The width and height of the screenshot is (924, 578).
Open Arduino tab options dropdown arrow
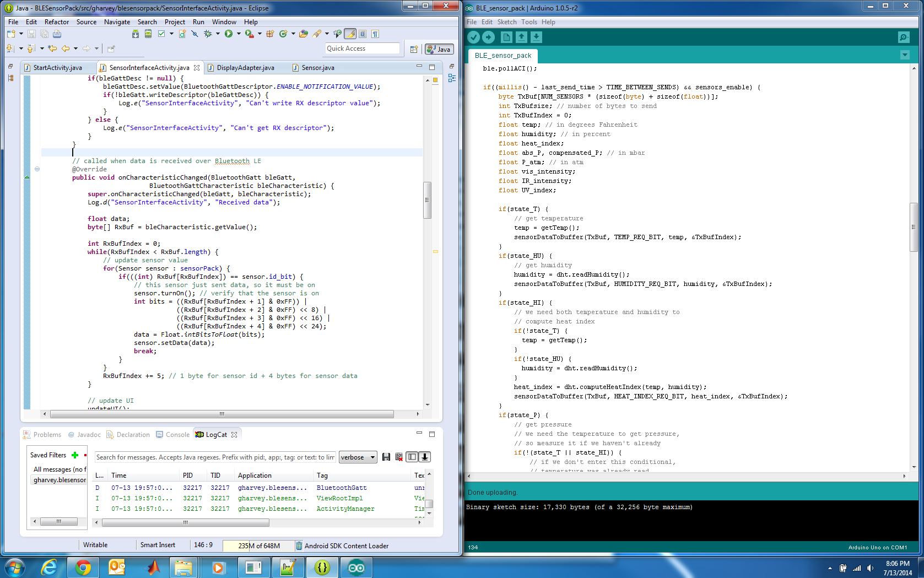[905, 55]
